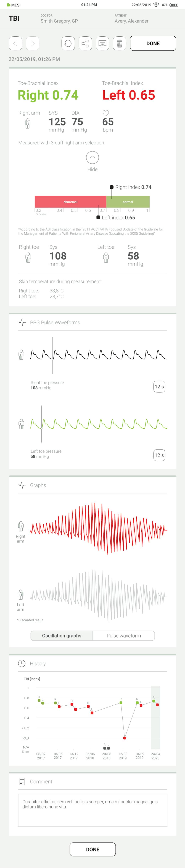Toggle the left toe 12 s duration
The height and width of the screenshot is (868, 185).
click(x=159, y=455)
